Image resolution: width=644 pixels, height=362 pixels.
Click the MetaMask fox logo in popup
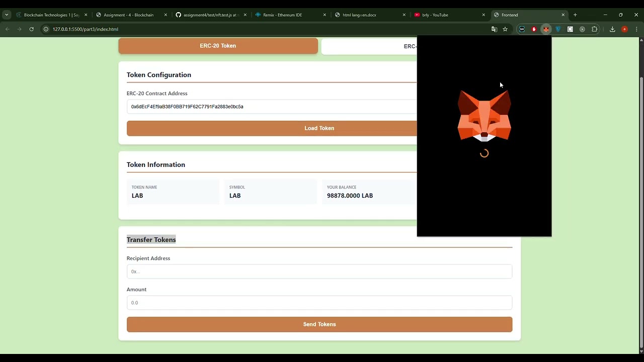coord(484,116)
